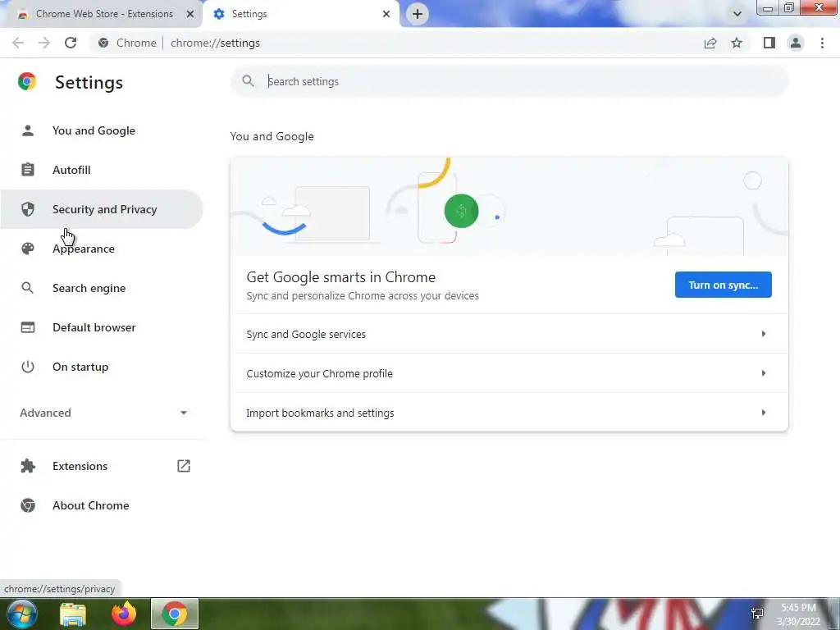Close the Chrome Web Store tab

coord(190,14)
